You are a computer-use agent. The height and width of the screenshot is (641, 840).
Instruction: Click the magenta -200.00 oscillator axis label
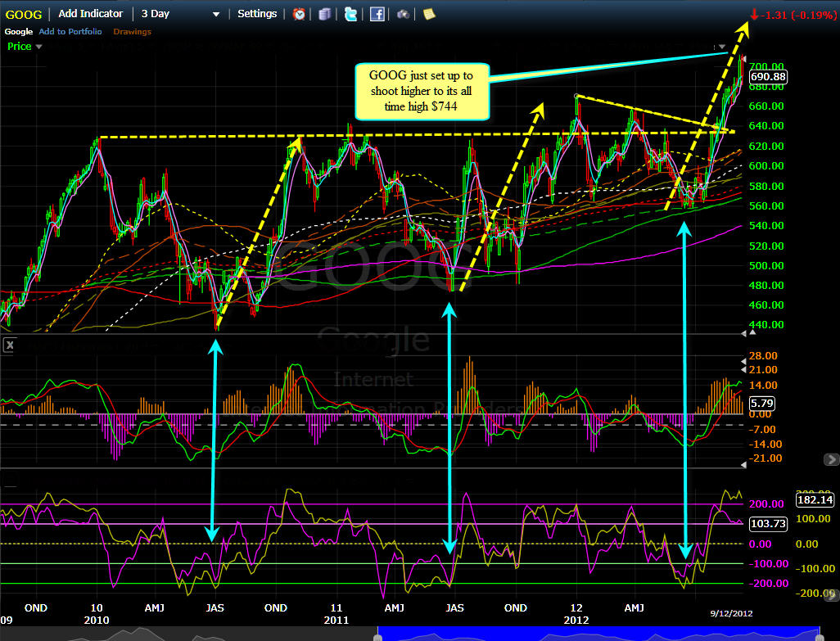pyautogui.click(x=768, y=583)
